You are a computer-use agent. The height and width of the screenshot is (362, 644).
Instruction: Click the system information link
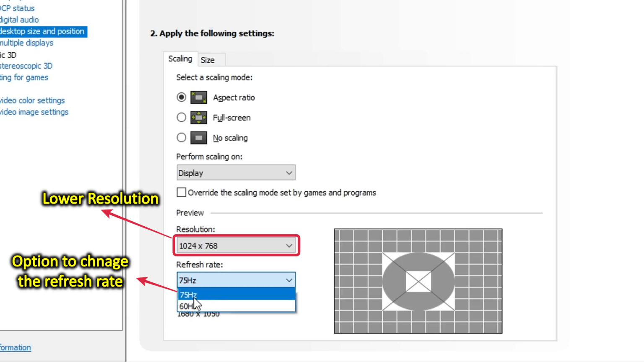[x=16, y=347]
